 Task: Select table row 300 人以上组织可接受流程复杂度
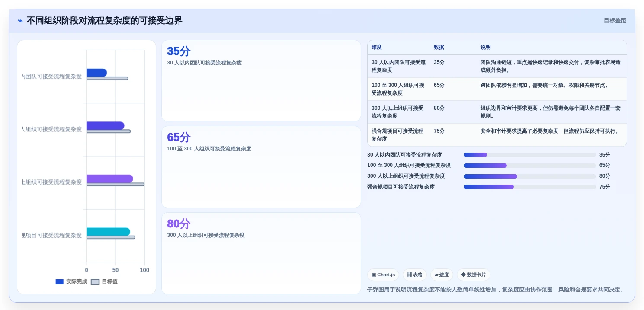pyautogui.click(x=497, y=112)
